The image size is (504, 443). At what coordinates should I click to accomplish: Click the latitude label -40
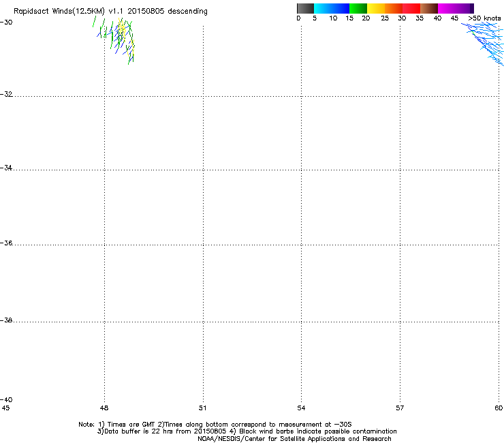[6, 399]
